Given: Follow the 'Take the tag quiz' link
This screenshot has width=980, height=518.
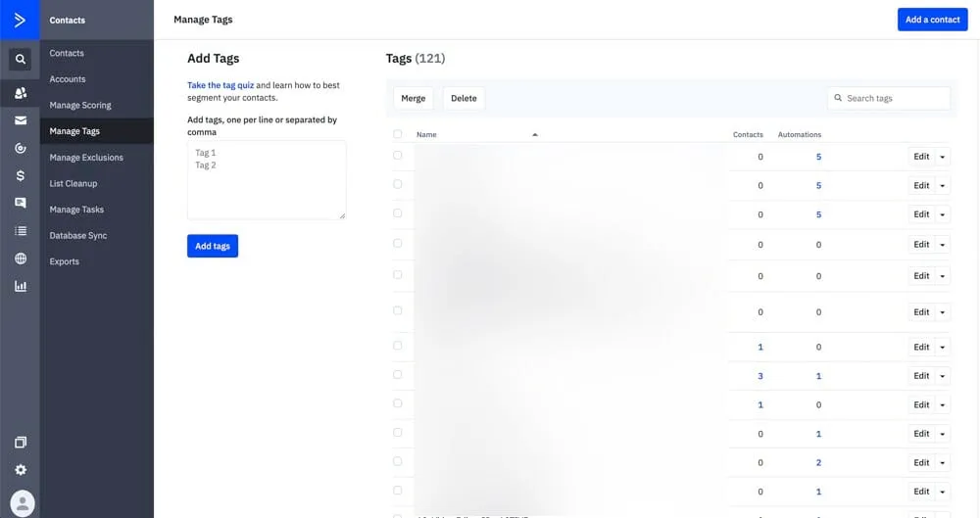Looking at the screenshot, I should [x=220, y=85].
